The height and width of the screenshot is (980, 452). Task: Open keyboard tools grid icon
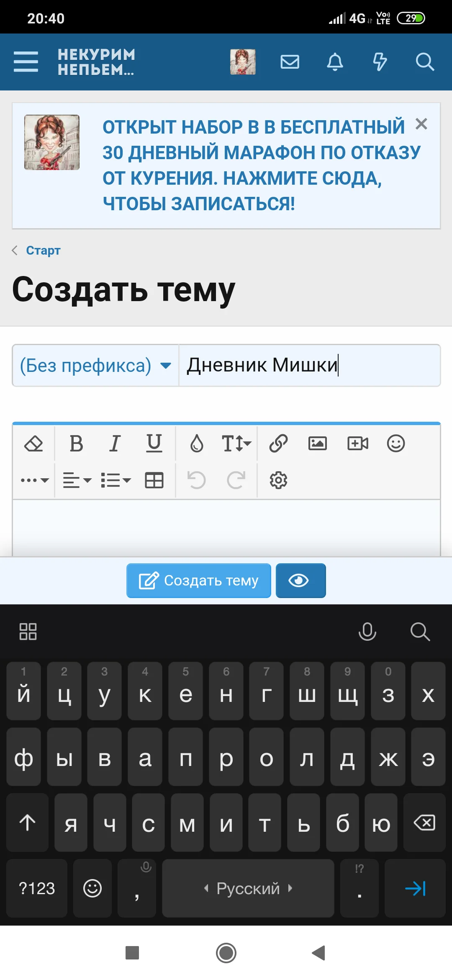(28, 632)
